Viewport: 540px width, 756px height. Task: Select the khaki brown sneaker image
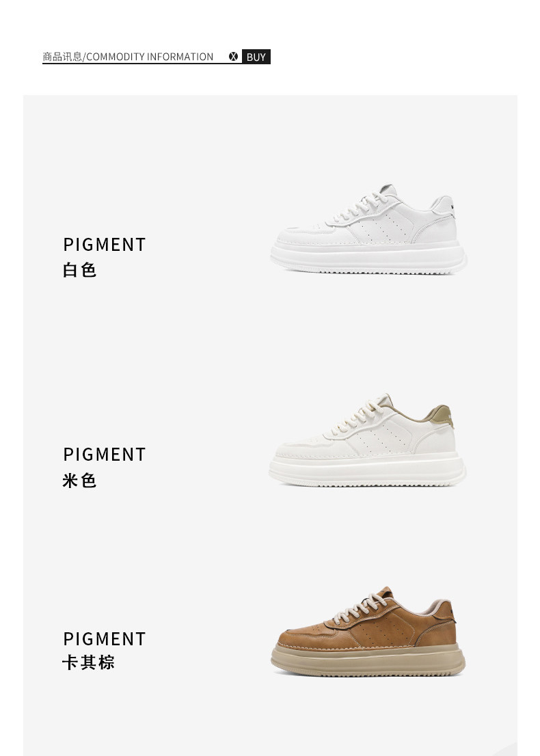[x=368, y=631]
